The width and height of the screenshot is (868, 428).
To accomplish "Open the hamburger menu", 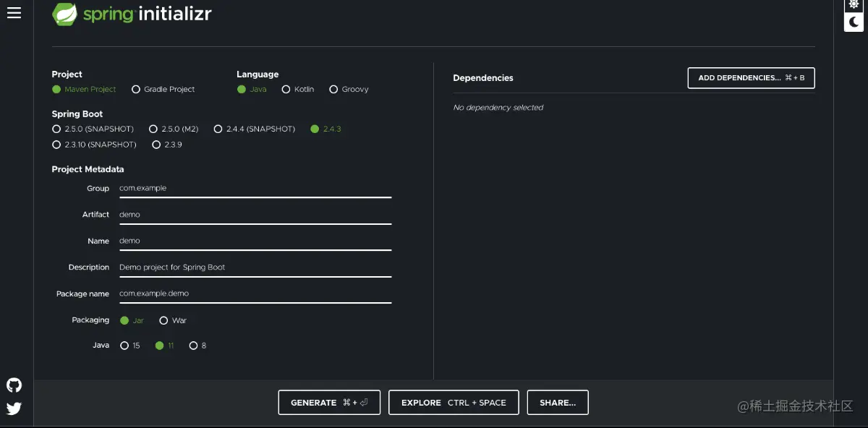I will tap(14, 13).
